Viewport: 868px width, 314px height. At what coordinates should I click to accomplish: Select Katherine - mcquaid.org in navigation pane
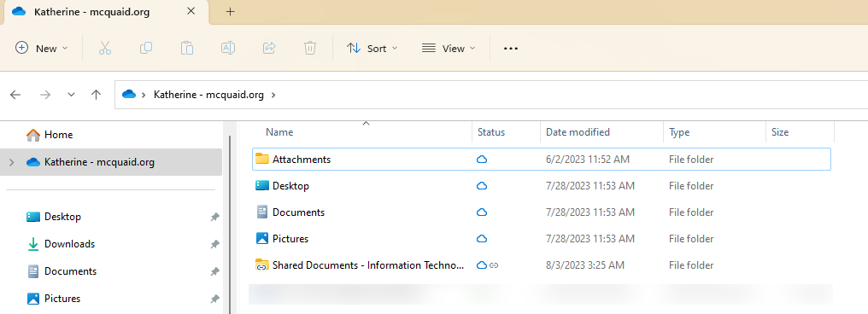tap(111, 162)
